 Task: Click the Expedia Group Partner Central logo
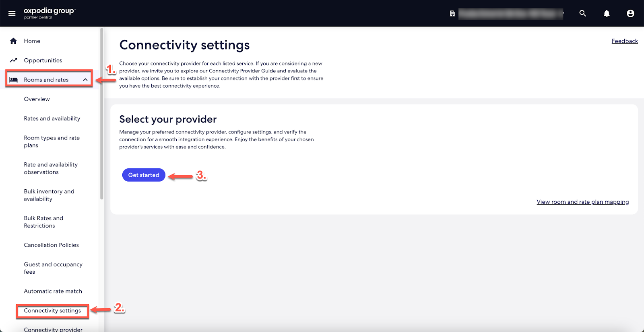coord(49,13)
